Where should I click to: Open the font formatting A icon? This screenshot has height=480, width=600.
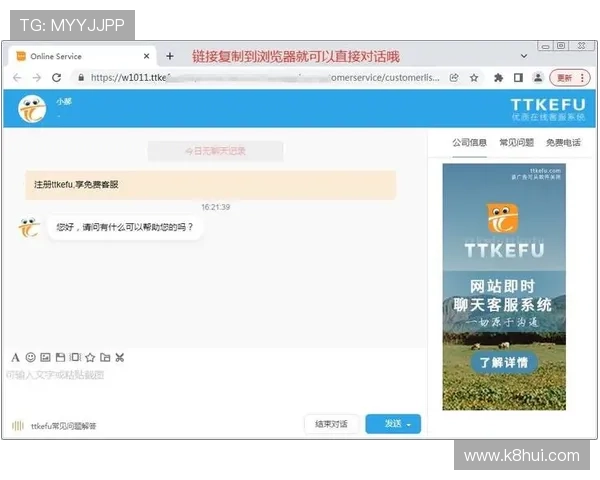tap(15, 358)
